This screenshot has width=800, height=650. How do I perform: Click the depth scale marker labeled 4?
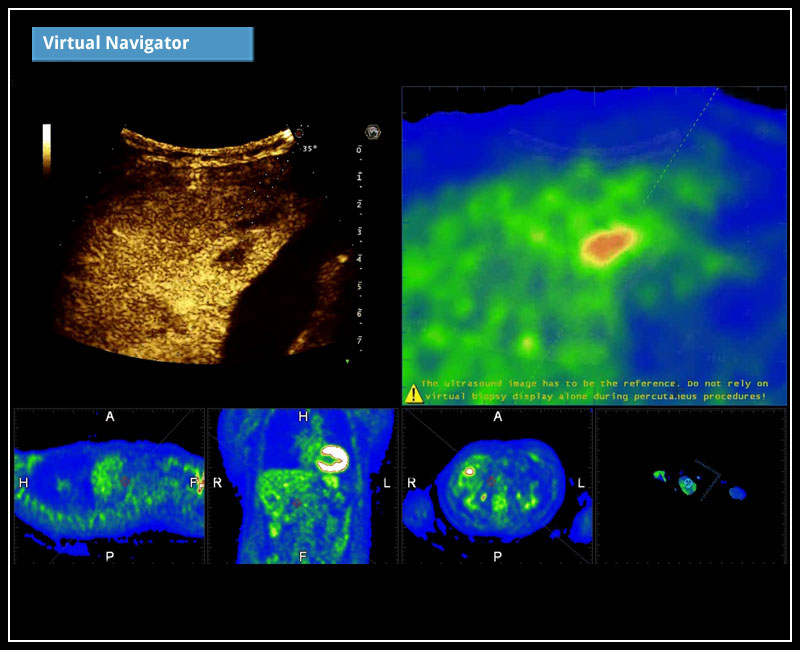point(359,259)
